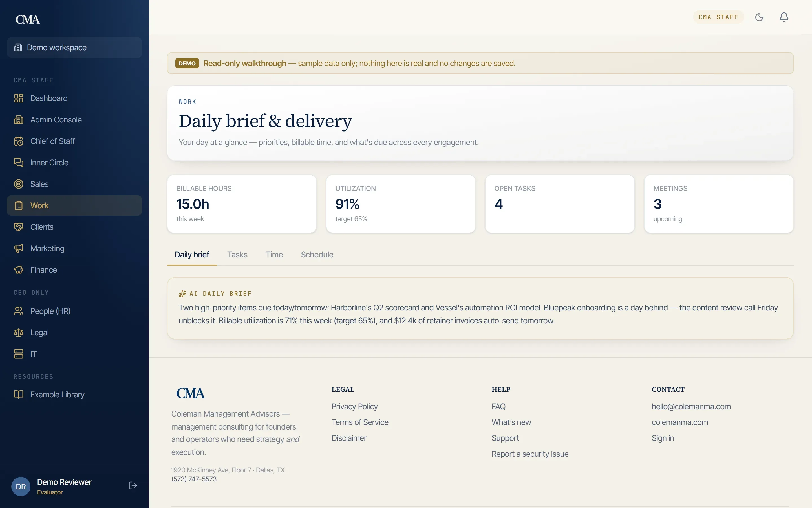Click the CMA STAFF badge in header

[x=718, y=17]
